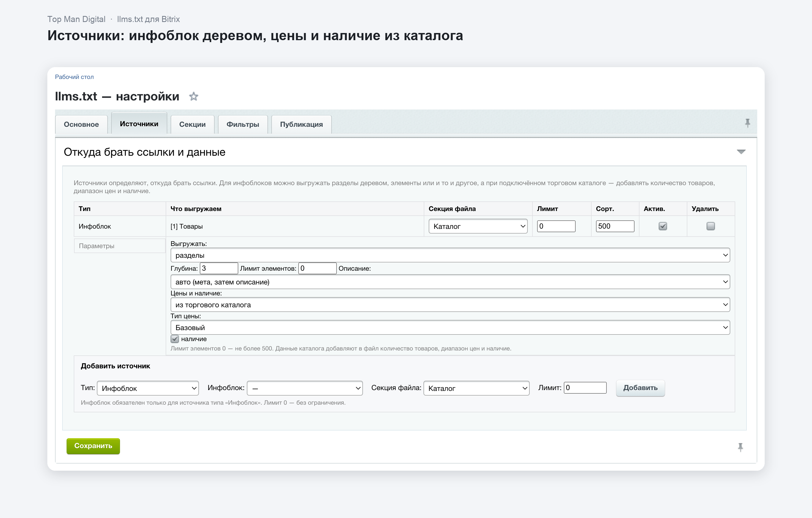Toggle the 'наличие' checkbox
Screen dimensions: 812x518
coord(175,339)
